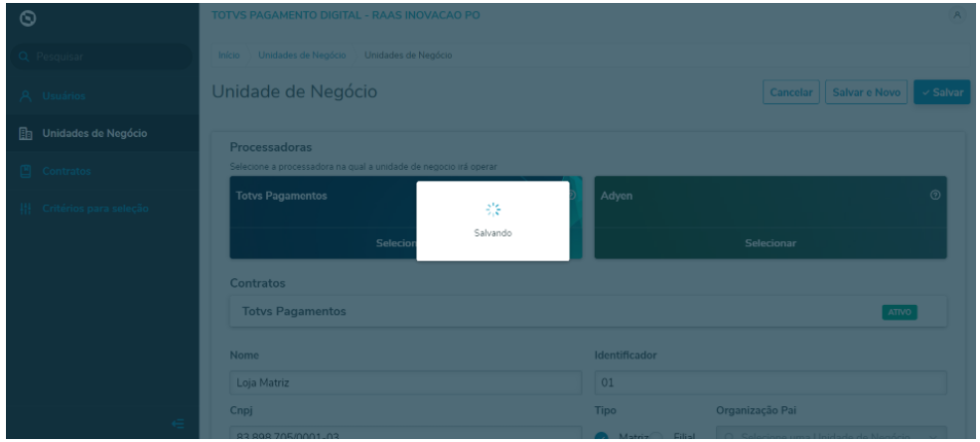Open the Organização Pai dropdown

(831, 434)
